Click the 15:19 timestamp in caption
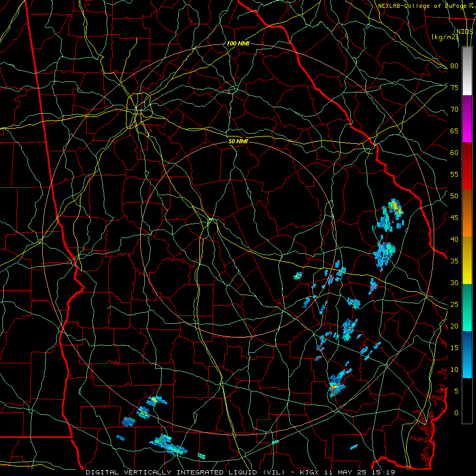 click(x=383, y=472)
